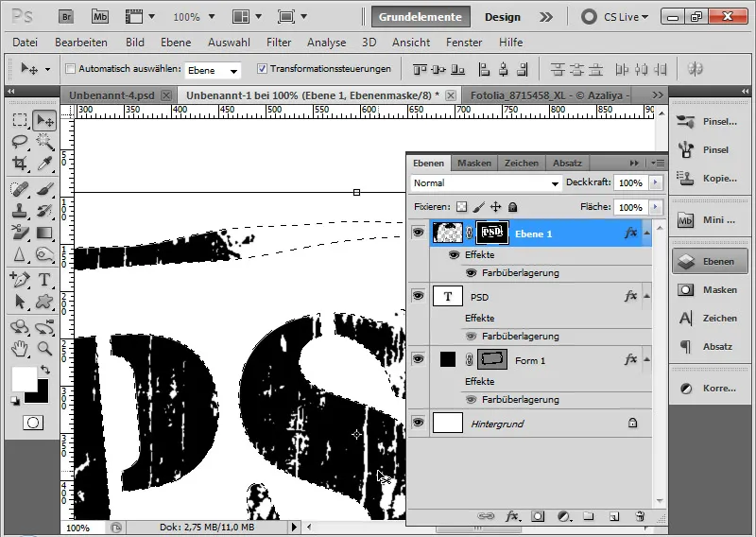Collapse effects of Form 1 layer
Screen dimensions: 756x537
click(x=647, y=360)
